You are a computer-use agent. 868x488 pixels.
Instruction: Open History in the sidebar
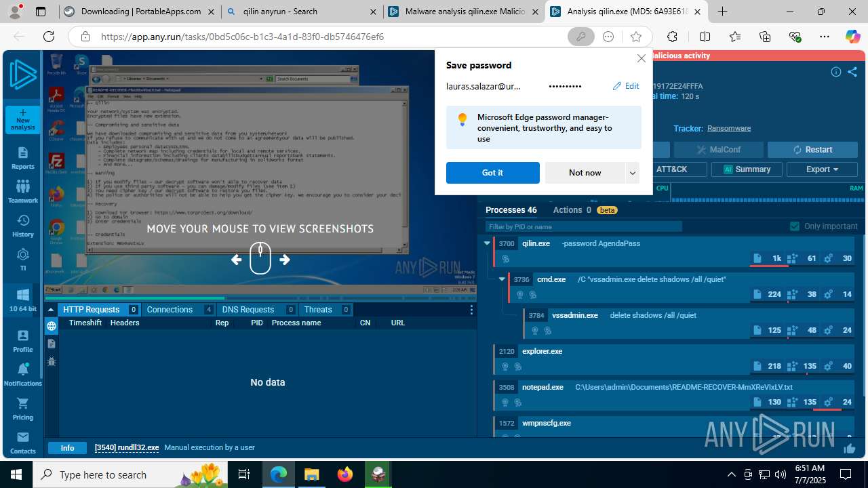[x=23, y=226]
